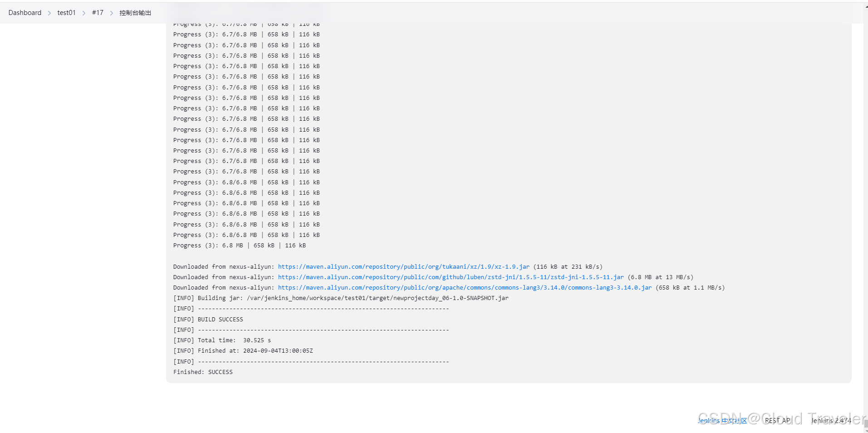Open the zstd-jni-1.5.5-11.jar download URL

(x=451, y=277)
